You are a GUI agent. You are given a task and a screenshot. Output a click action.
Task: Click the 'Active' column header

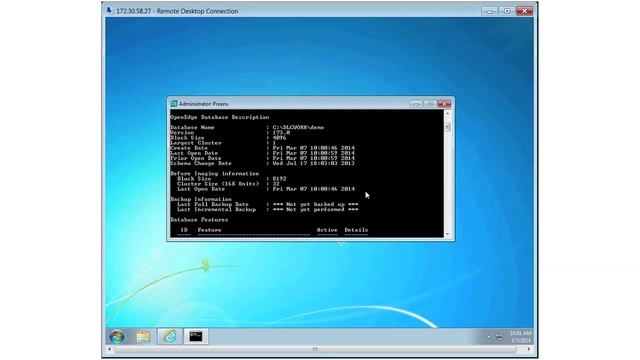point(327,230)
